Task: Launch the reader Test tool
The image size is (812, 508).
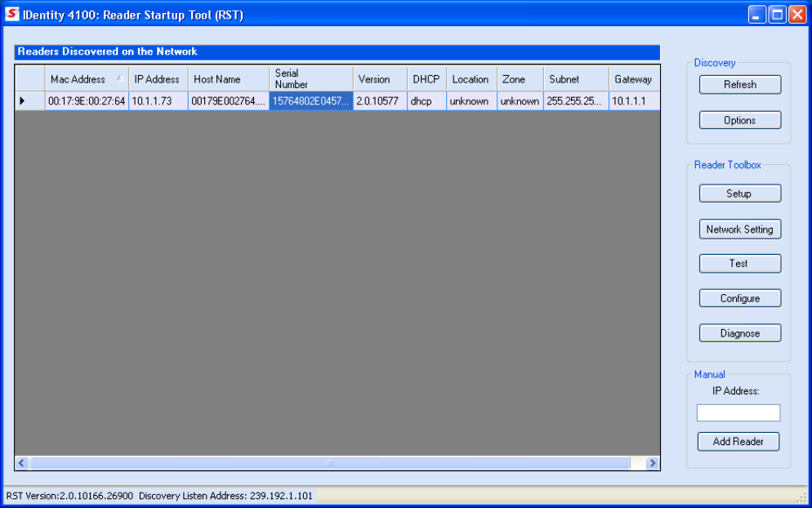Action: [739, 263]
